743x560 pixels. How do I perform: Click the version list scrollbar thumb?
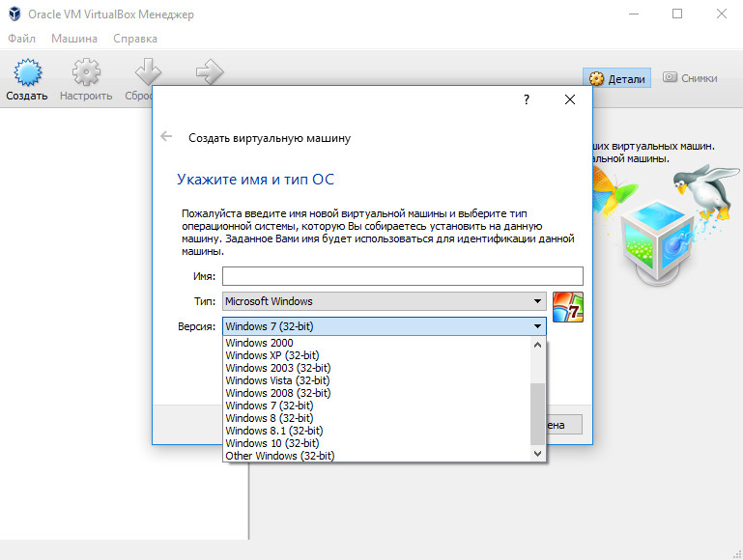pyautogui.click(x=537, y=414)
